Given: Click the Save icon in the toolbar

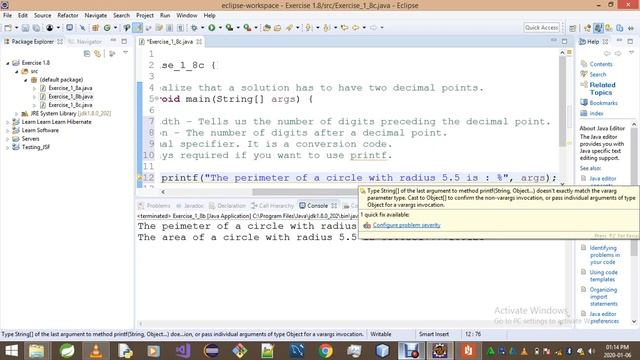Looking at the screenshot, I should pos(25,28).
